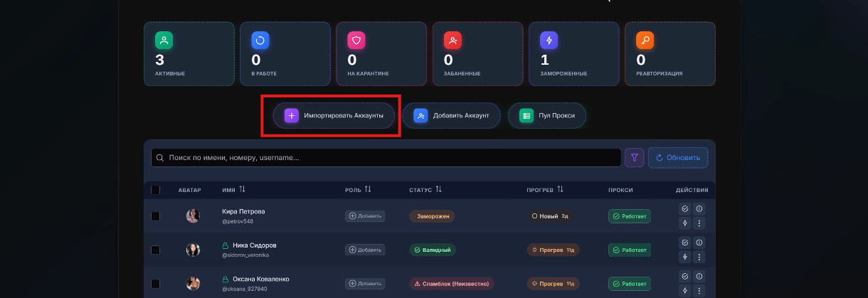
Task: Click the Прокси column header
Action: [620, 190]
